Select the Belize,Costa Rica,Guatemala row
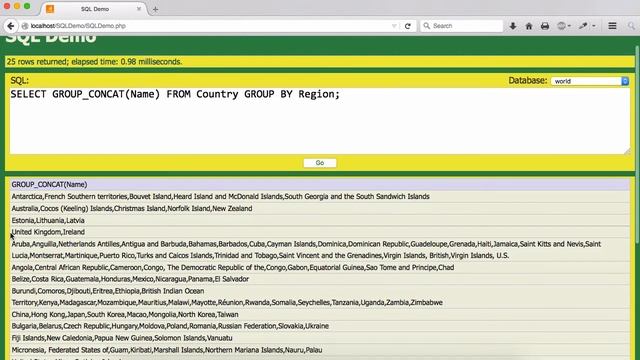640x360 pixels. [x=320, y=279]
